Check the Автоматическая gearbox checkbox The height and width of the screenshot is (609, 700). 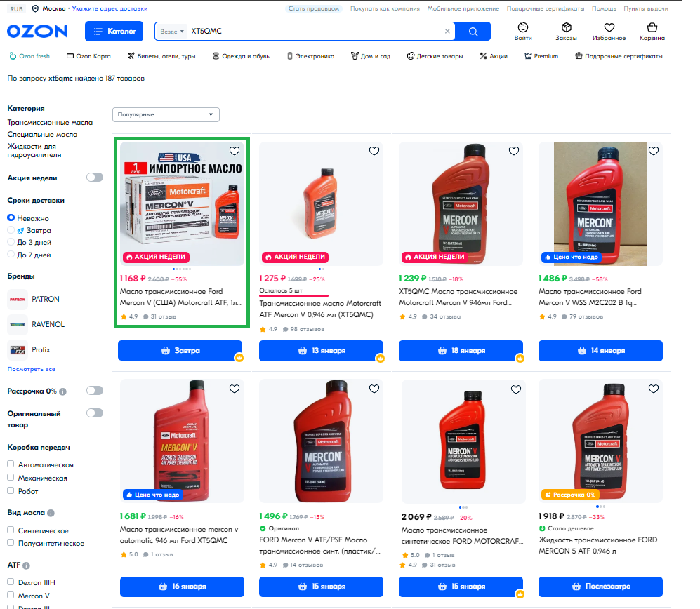pyautogui.click(x=11, y=464)
